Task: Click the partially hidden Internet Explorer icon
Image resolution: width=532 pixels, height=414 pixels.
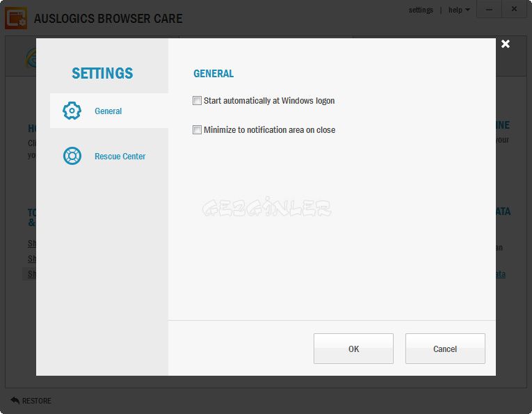Action: coord(31,57)
